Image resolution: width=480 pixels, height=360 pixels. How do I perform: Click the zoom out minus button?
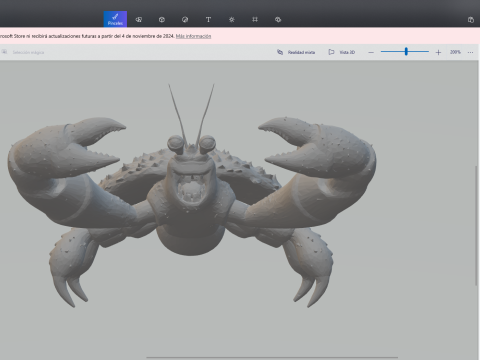[x=371, y=52]
